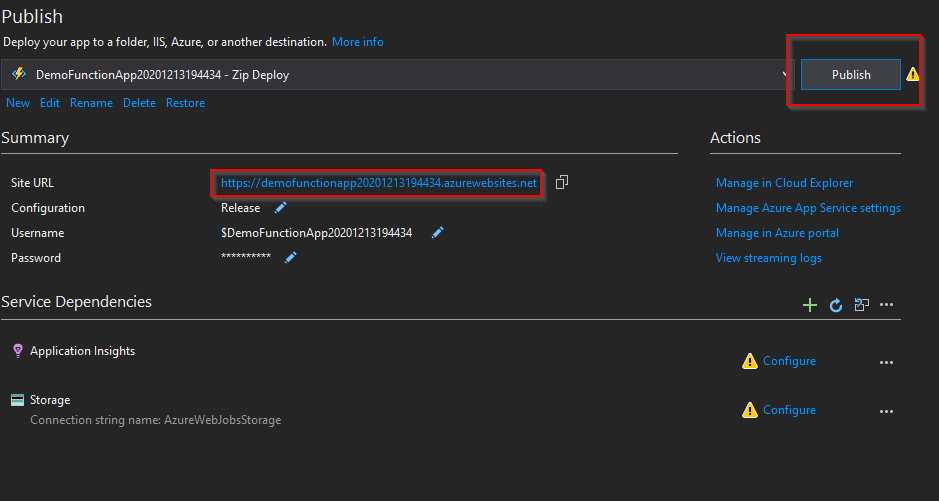Click the Service Dependencies heading
The image size is (939, 501).
[x=77, y=302]
